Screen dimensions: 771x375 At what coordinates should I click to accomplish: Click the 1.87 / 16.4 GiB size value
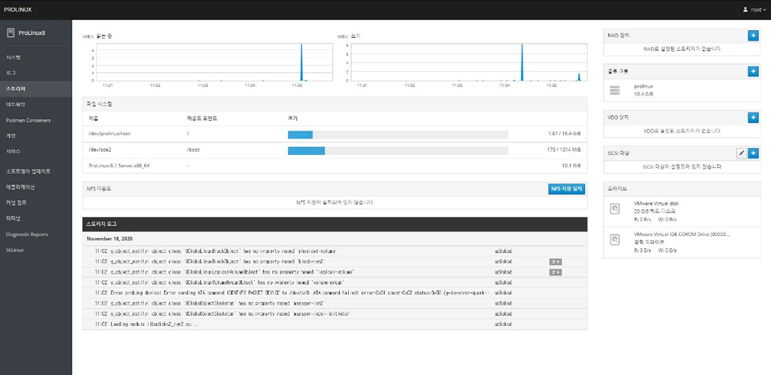tap(564, 134)
